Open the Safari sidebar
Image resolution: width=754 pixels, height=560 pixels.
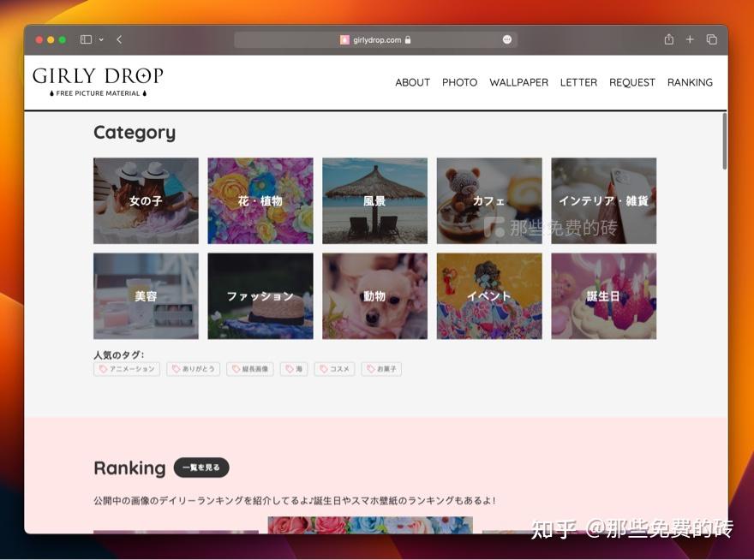click(85, 39)
